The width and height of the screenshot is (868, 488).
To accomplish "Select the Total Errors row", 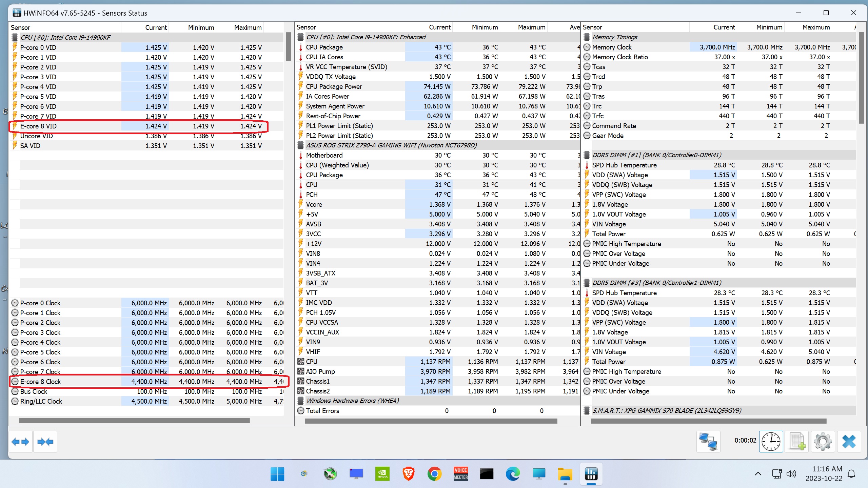I will pyautogui.click(x=438, y=411).
